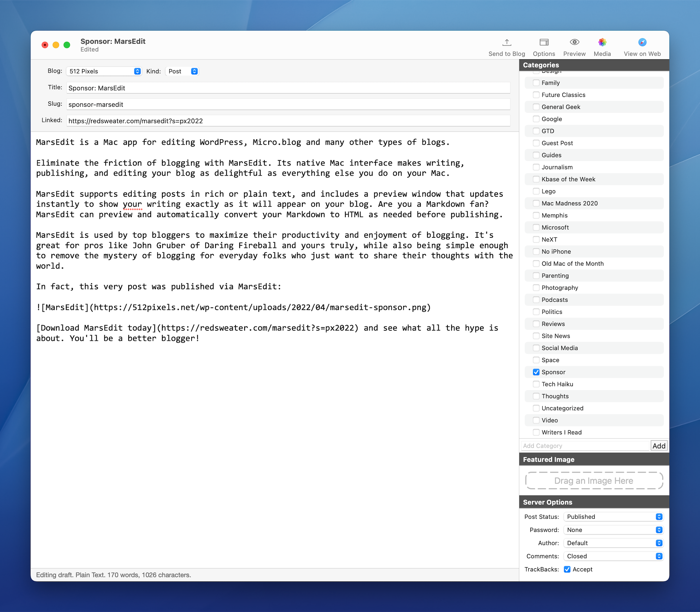Check the Future Classics category

(x=536, y=95)
